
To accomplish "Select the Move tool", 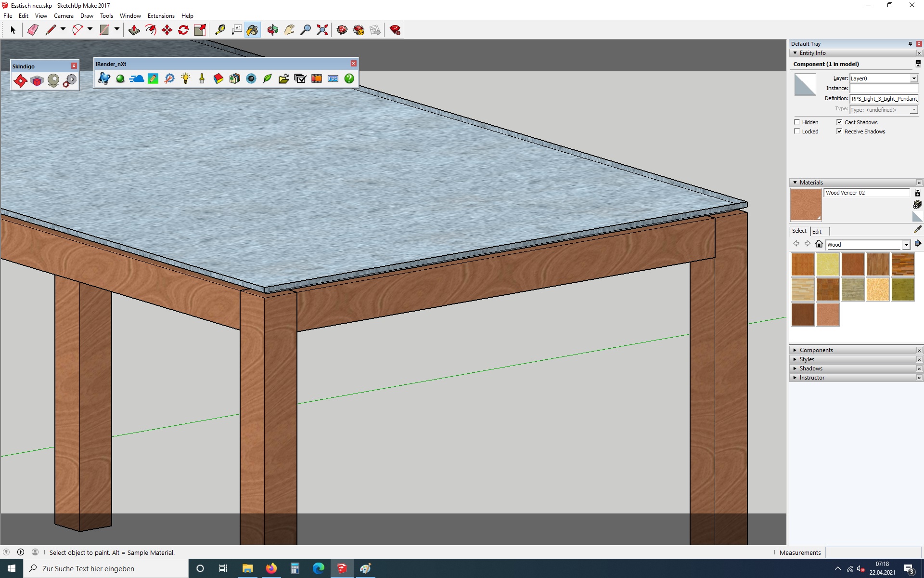I will [167, 30].
